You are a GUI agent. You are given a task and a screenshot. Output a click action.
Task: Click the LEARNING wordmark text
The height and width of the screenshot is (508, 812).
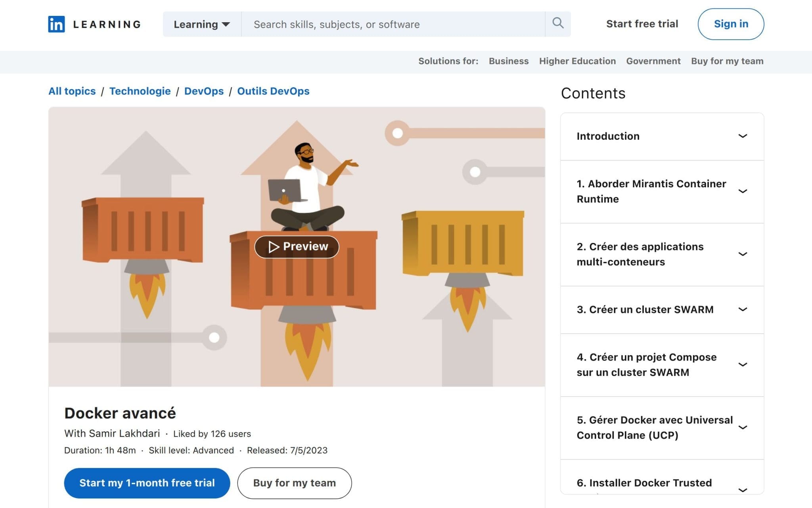coord(107,24)
